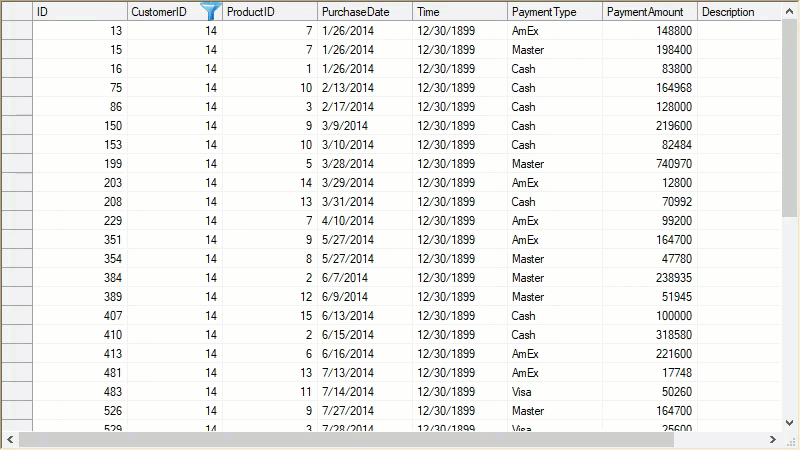Click the Description column header
800x450 pixels.
[739, 12]
